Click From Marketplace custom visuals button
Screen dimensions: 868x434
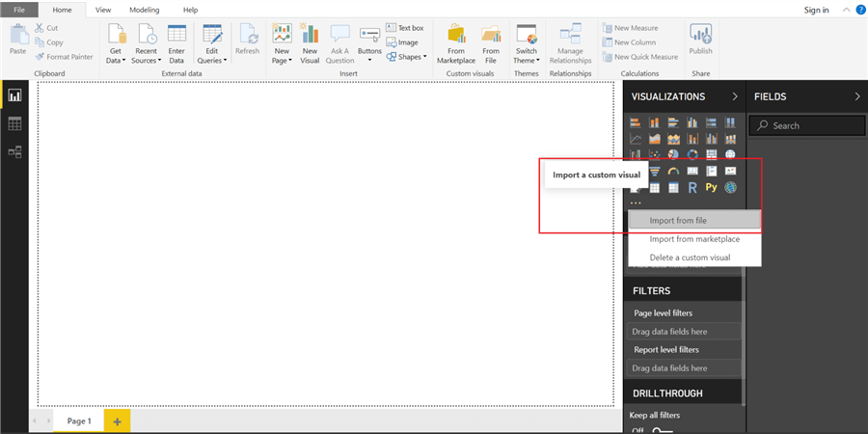(456, 44)
